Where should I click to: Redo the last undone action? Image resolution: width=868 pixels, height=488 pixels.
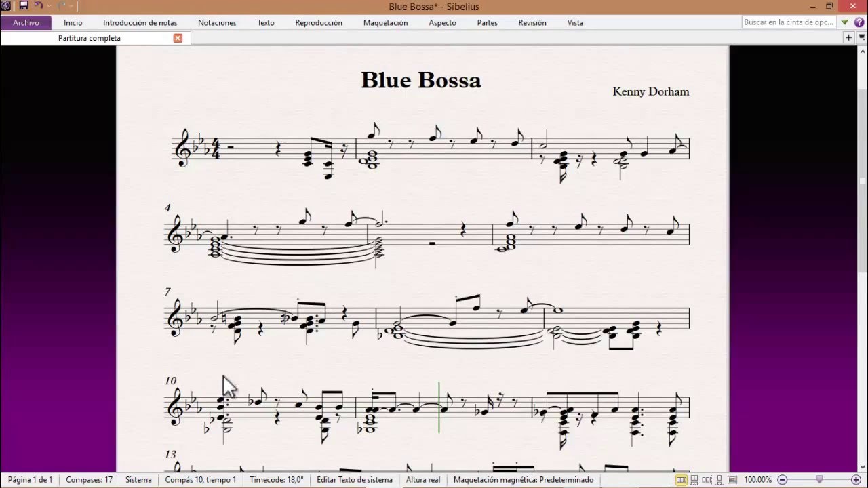pos(62,6)
